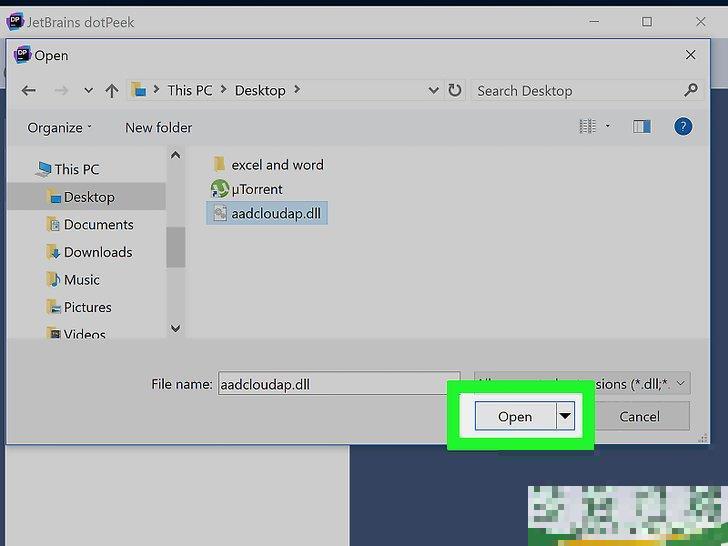Click the Open button split arrow
Image resolution: width=728 pixels, height=546 pixels.
click(x=566, y=416)
